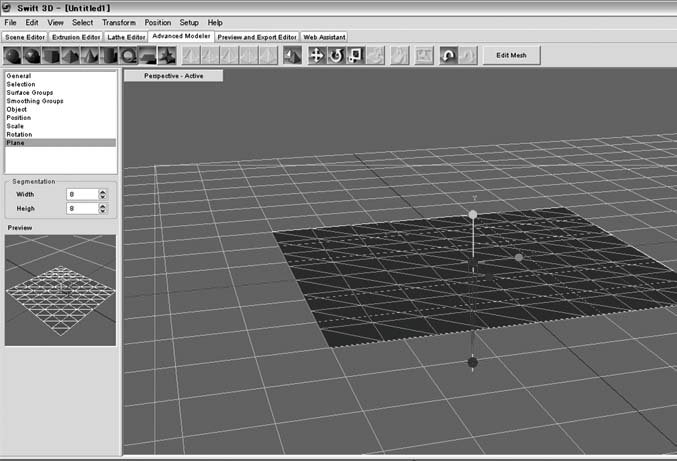Adjust the Width segmentation stepper
677x461 pixels.
103,194
